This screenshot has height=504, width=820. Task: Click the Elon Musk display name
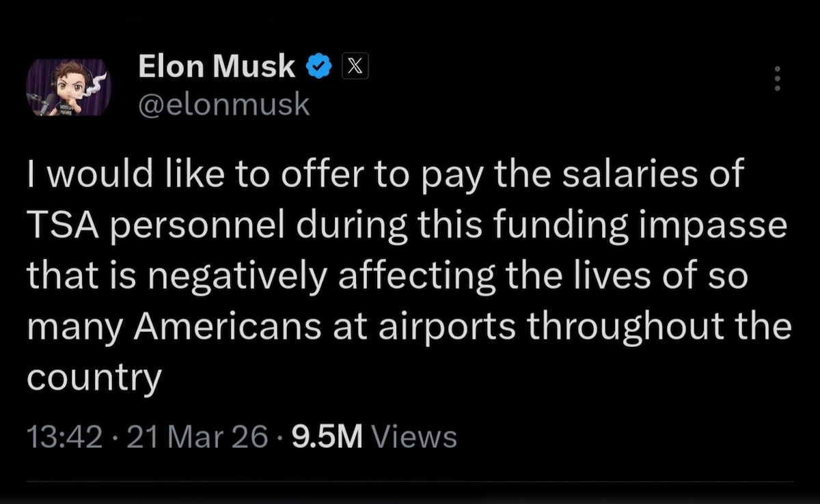tap(217, 67)
